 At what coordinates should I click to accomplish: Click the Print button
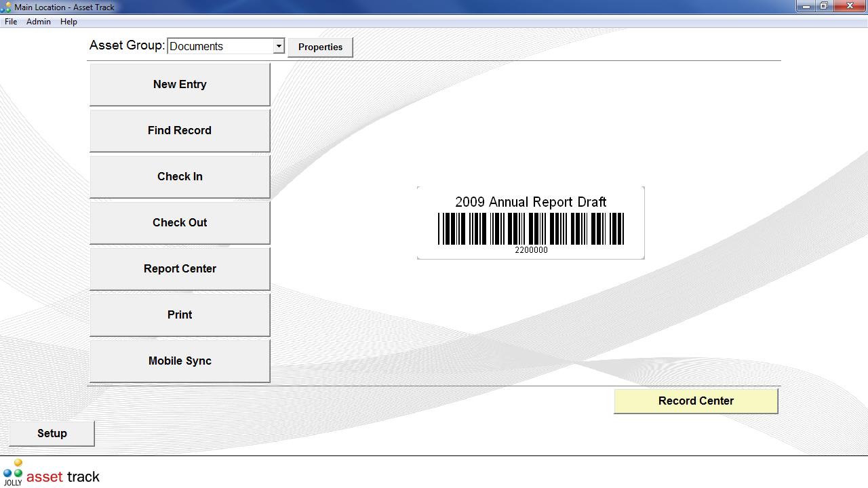[180, 315]
